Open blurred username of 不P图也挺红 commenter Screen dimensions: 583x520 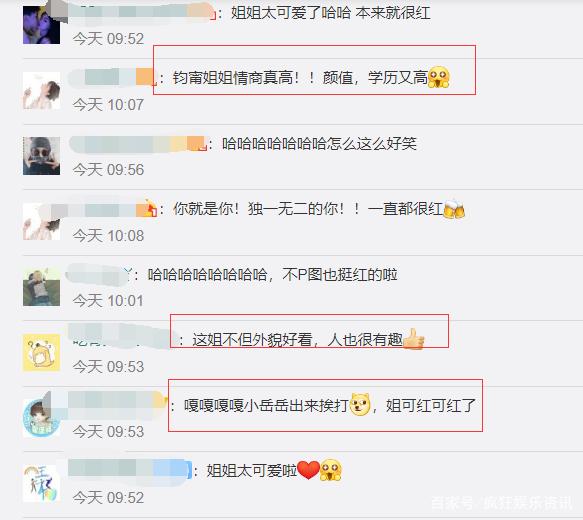pos(98,275)
